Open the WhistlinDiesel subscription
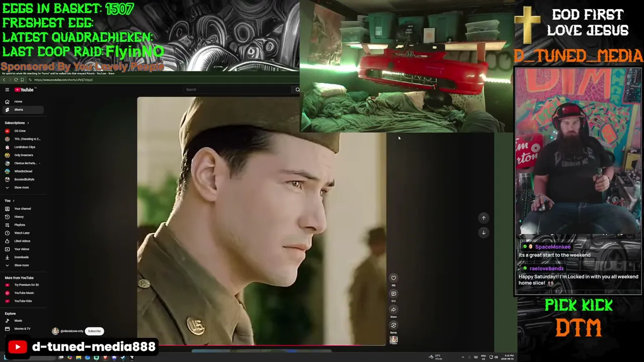644x362 pixels. pyautogui.click(x=23, y=171)
